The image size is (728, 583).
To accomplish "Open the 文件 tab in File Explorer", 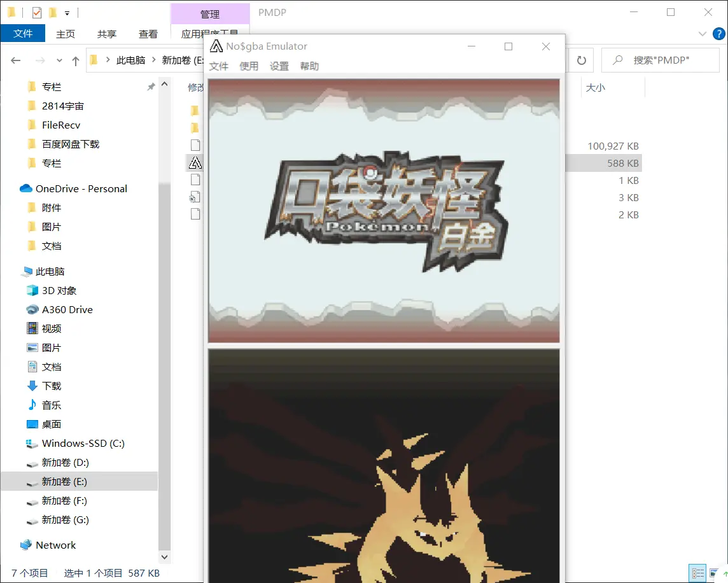I will tap(23, 34).
